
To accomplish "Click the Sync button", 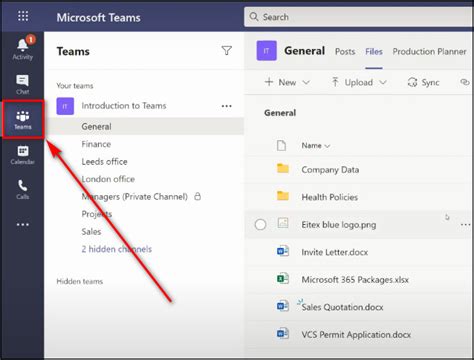I will (424, 82).
